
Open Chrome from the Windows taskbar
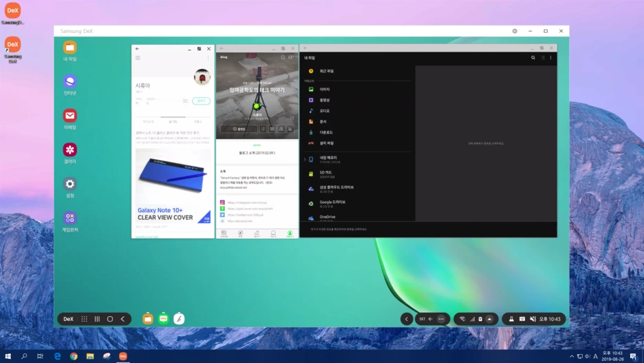point(74,356)
